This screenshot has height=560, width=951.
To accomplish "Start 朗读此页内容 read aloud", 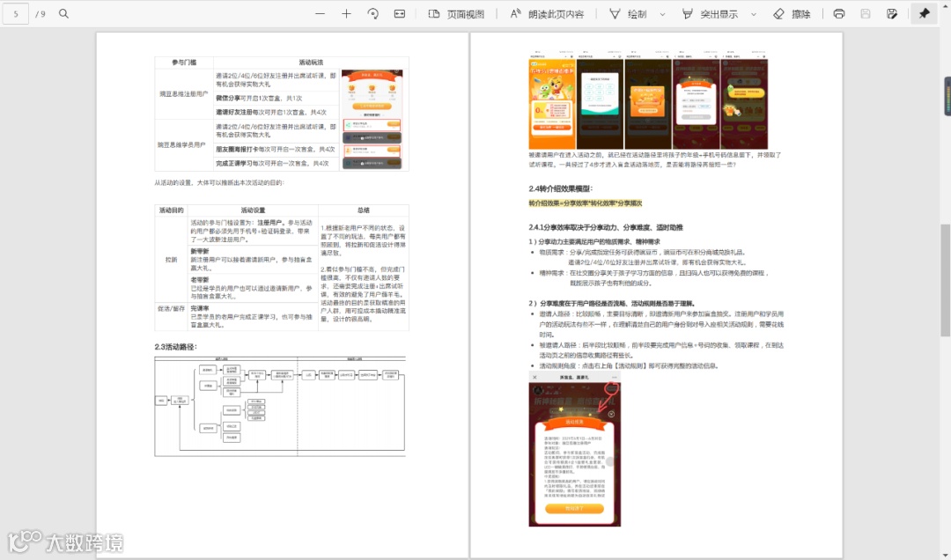I will point(547,13).
